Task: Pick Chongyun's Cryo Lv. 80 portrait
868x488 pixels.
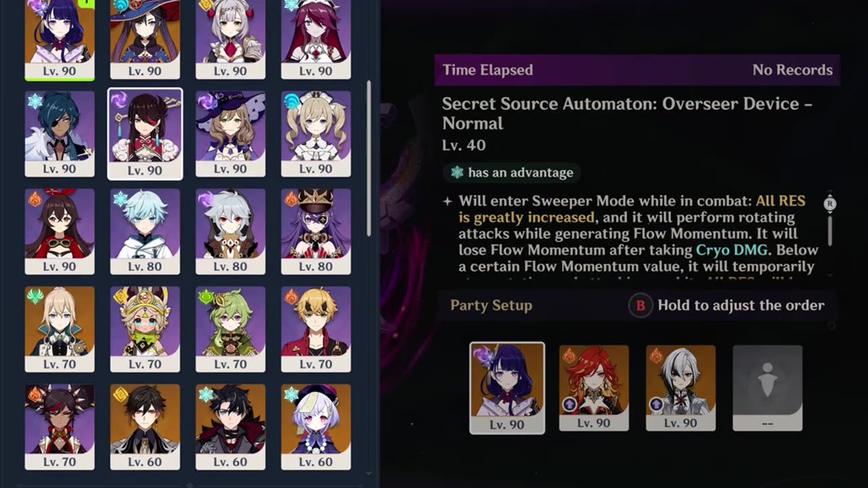Action: (145, 231)
